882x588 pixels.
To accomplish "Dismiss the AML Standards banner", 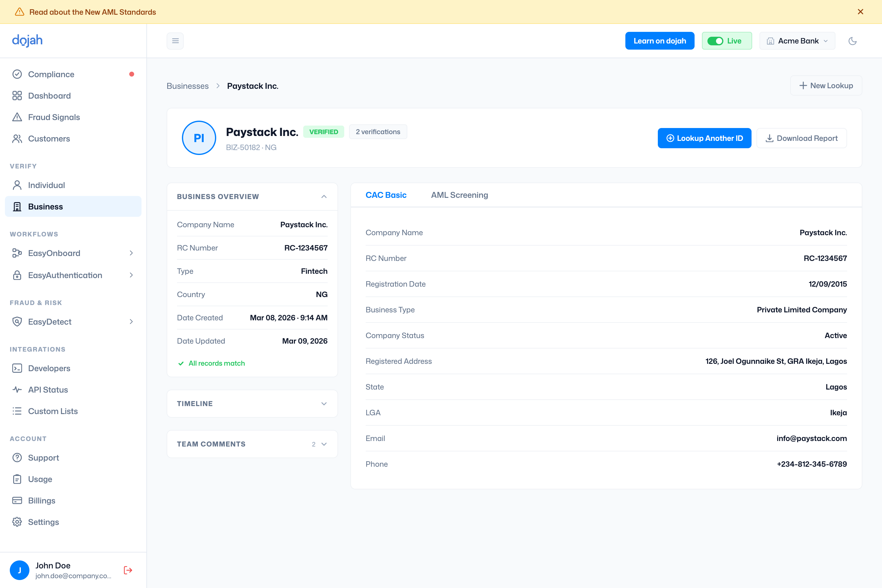I will coord(860,12).
